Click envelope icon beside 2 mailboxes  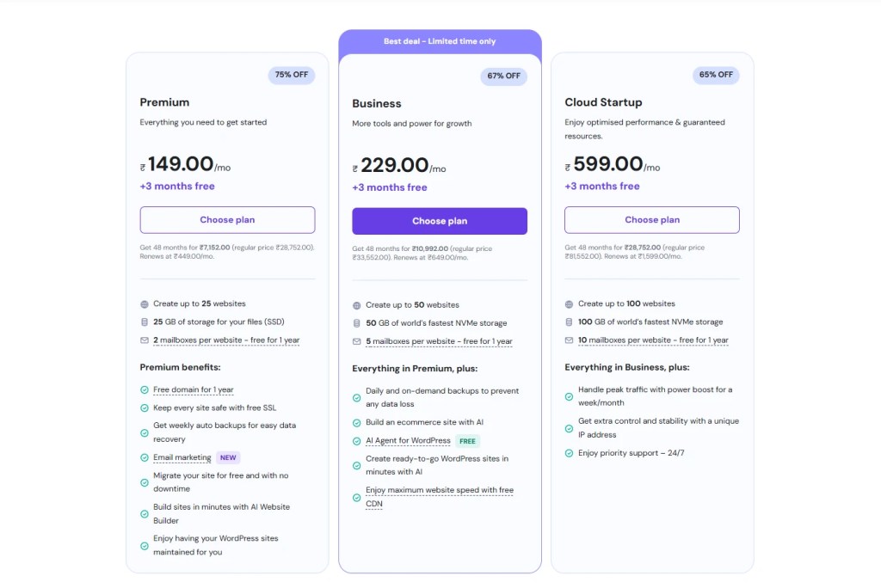[145, 340]
